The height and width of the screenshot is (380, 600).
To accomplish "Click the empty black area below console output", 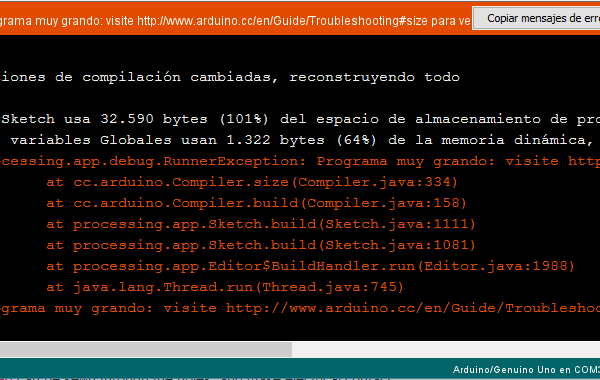I will pos(300,328).
